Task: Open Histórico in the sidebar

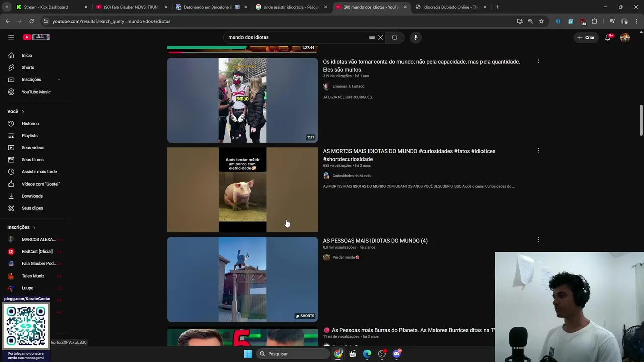Action: [x=30, y=124]
